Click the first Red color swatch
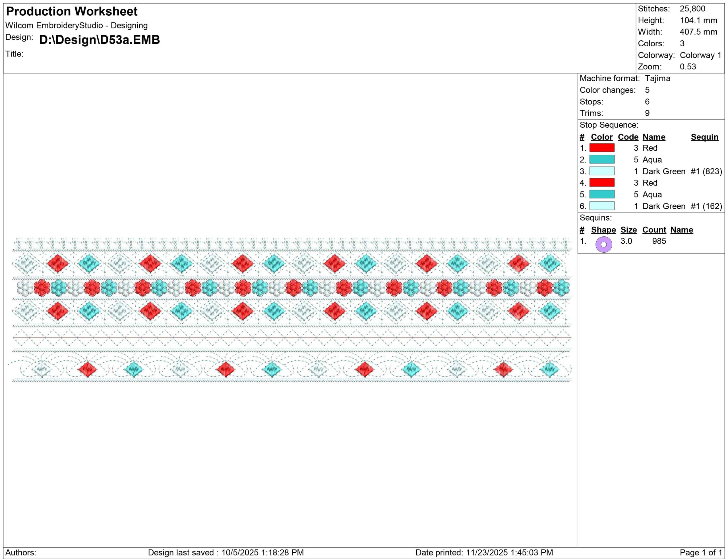The height and width of the screenshot is (560, 728). pyautogui.click(x=602, y=148)
